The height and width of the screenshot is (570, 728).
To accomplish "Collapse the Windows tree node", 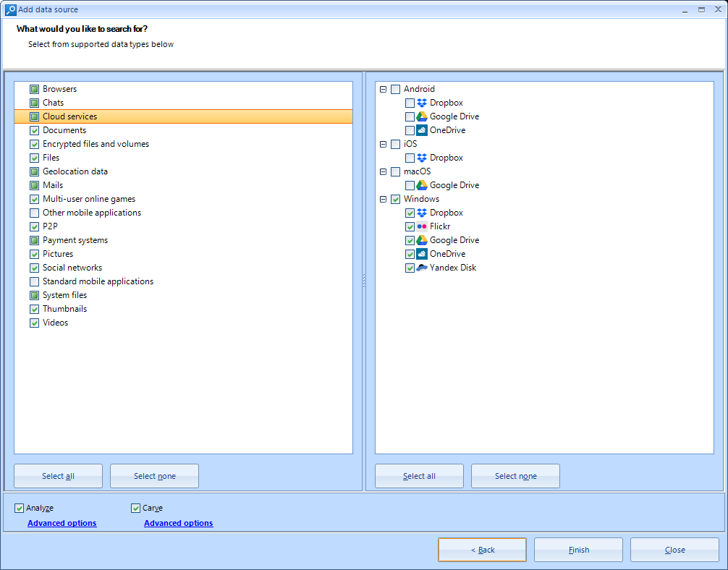I will [x=383, y=199].
